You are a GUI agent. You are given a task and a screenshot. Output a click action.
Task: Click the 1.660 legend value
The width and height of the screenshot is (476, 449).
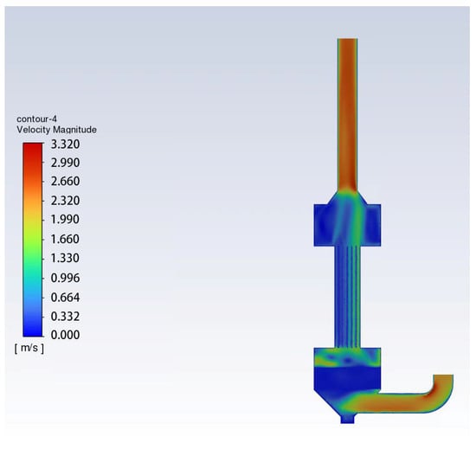[65, 239]
